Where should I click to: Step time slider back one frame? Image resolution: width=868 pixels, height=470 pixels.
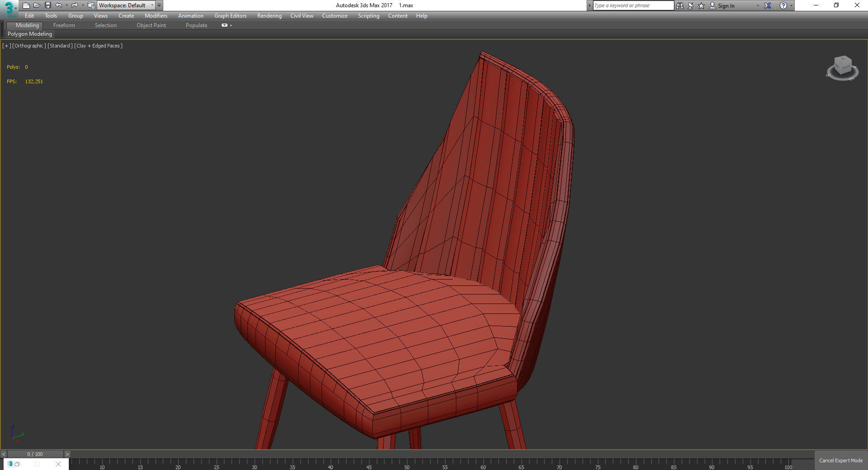pos(4,454)
